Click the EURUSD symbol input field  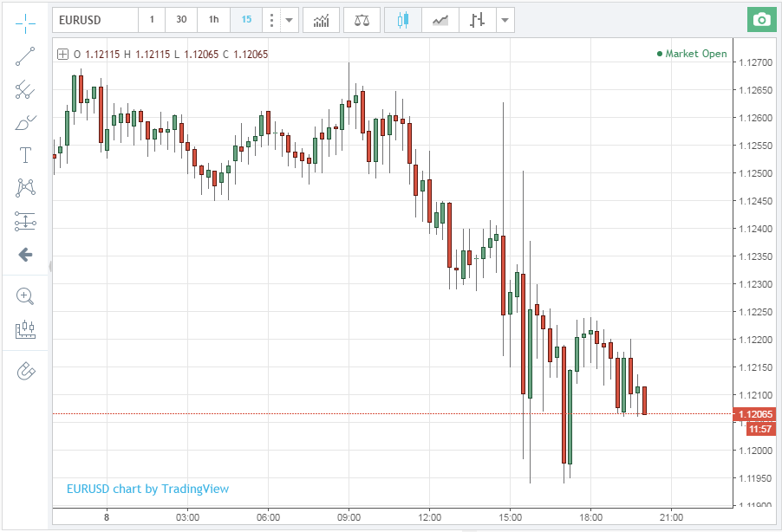coord(95,20)
